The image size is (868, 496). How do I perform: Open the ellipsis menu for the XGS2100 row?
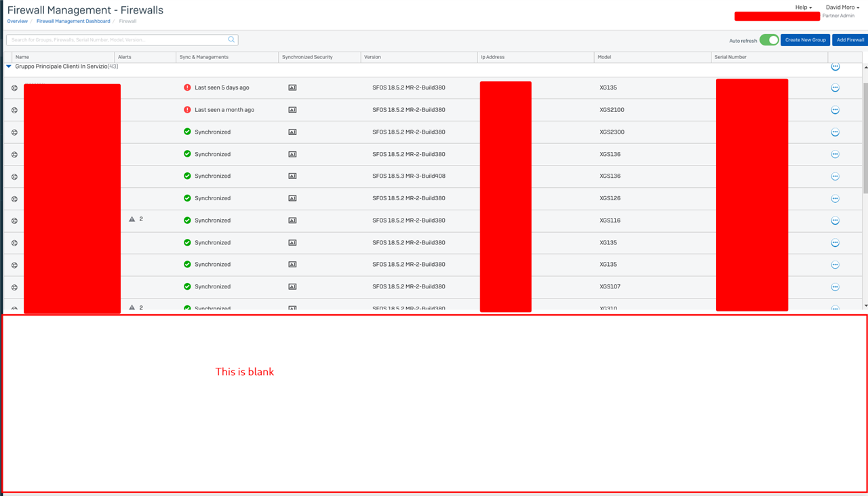click(x=835, y=110)
